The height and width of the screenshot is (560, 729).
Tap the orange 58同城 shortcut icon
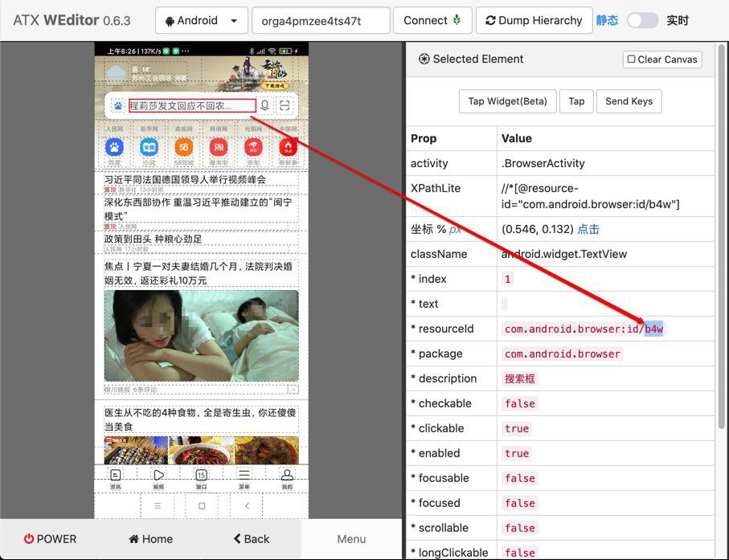183,148
